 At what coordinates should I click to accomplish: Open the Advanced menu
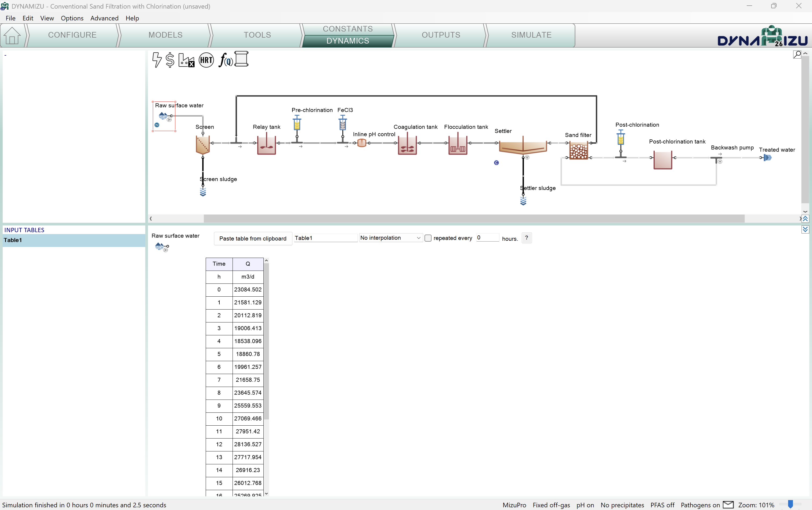tap(104, 18)
